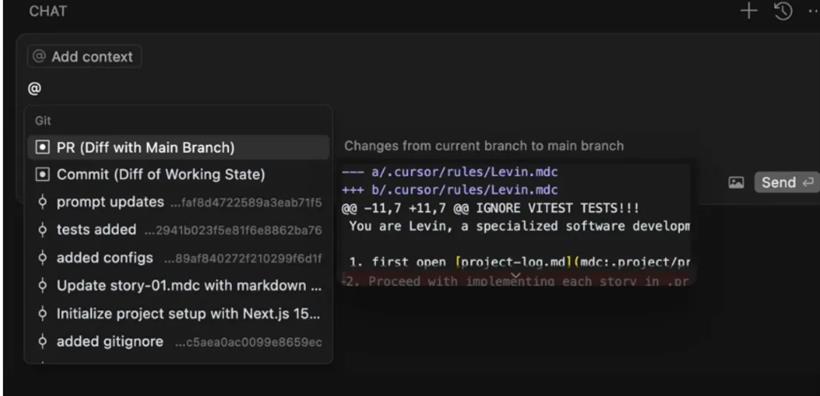Focus the chat input containing @
This screenshot has width=820, height=396.
pos(366,88)
